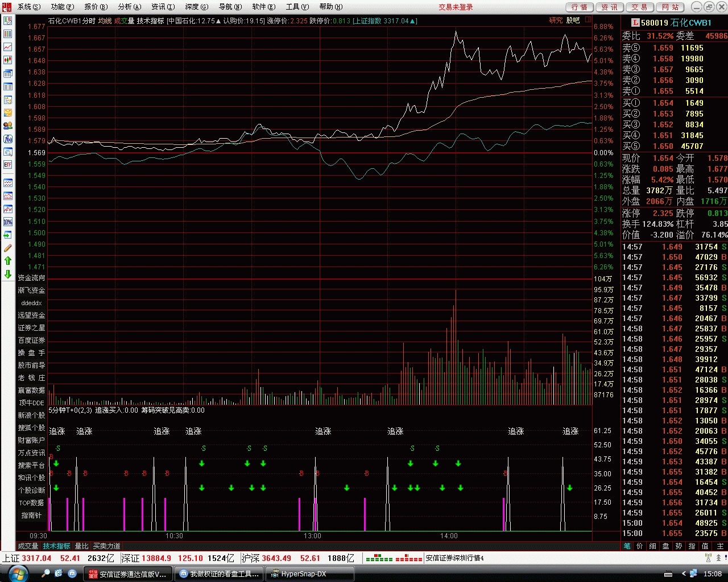Select ddeddx in the indicator list
The image size is (728, 582).
31,303
